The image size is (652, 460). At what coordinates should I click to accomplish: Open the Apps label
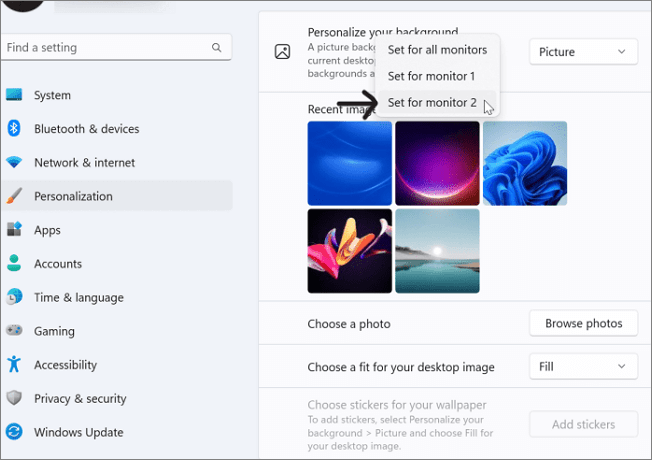[x=47, y=230]
